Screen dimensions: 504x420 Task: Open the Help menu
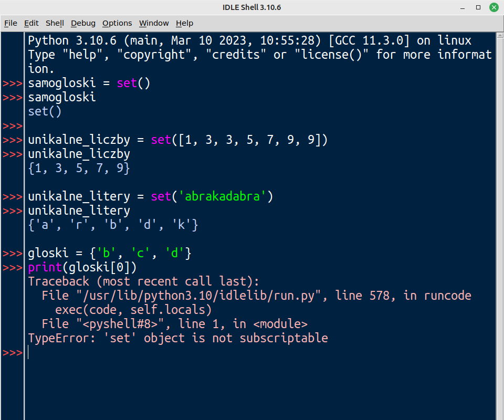[x=184, y=23]
